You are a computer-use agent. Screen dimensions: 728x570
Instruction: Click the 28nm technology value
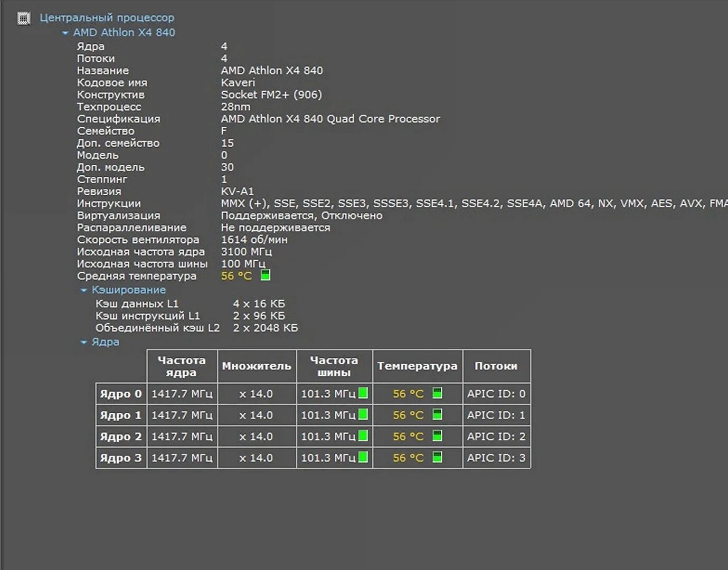click(x=235, y=107)
